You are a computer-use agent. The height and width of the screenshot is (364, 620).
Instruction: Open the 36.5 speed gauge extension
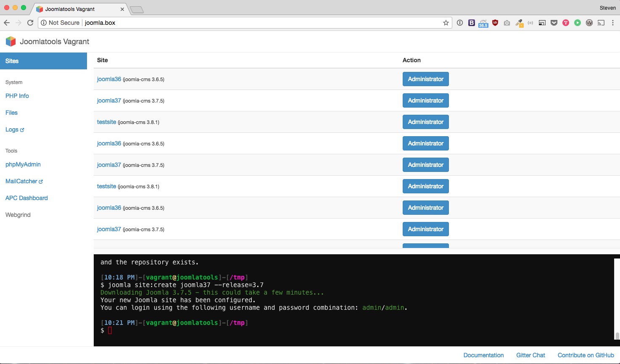(483, 23)
